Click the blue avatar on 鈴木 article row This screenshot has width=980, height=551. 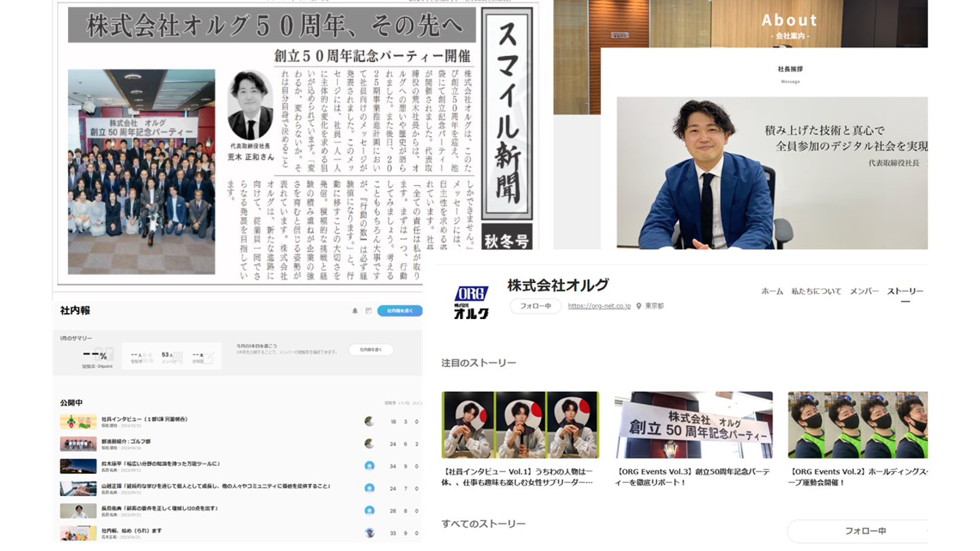[x=369, y=466]
